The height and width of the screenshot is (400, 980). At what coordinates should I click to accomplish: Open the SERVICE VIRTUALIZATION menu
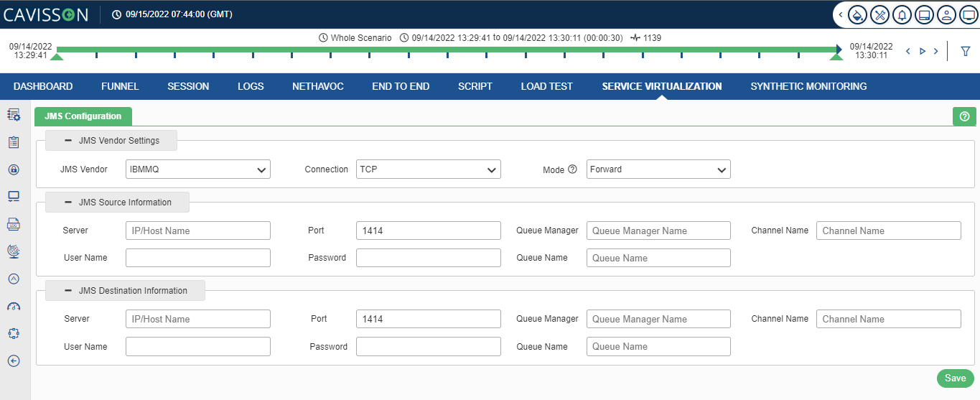(662, 86)
